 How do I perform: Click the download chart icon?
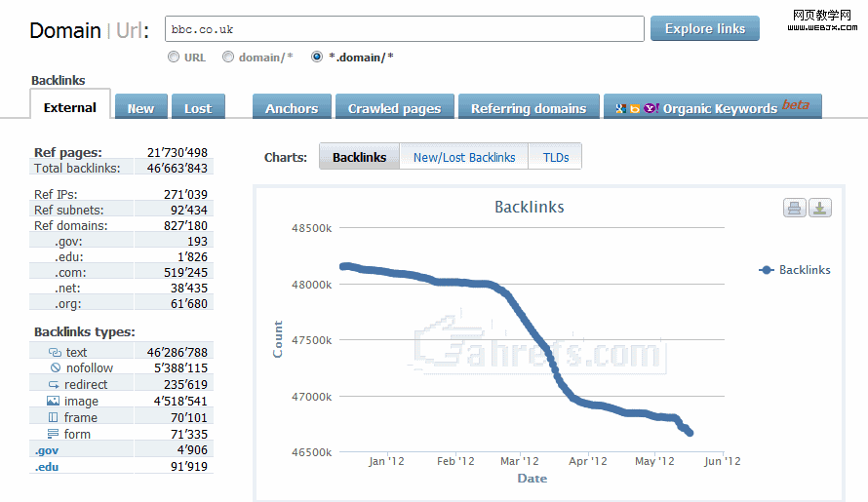(x=820, y=208)
